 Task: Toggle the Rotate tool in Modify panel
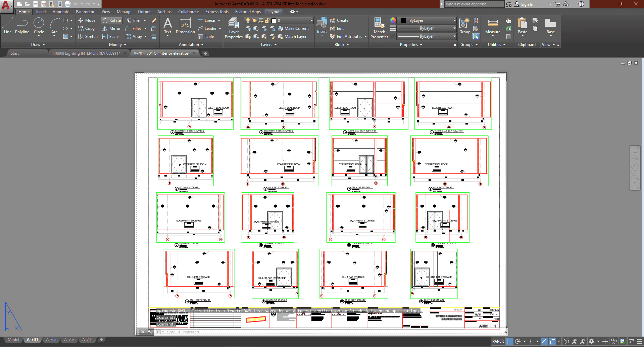(112, 20)
